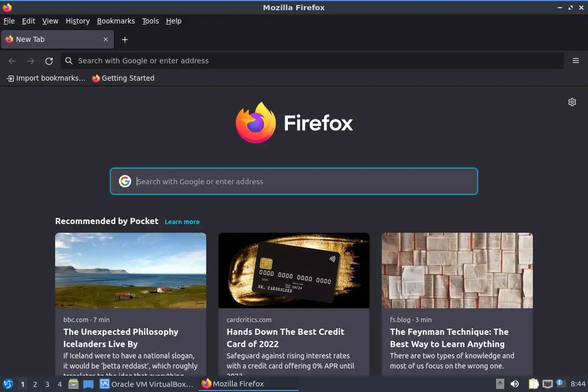Open the Getting Started bookmark
This screenshot has height=392, width=588.
click(x=124, y=78)
